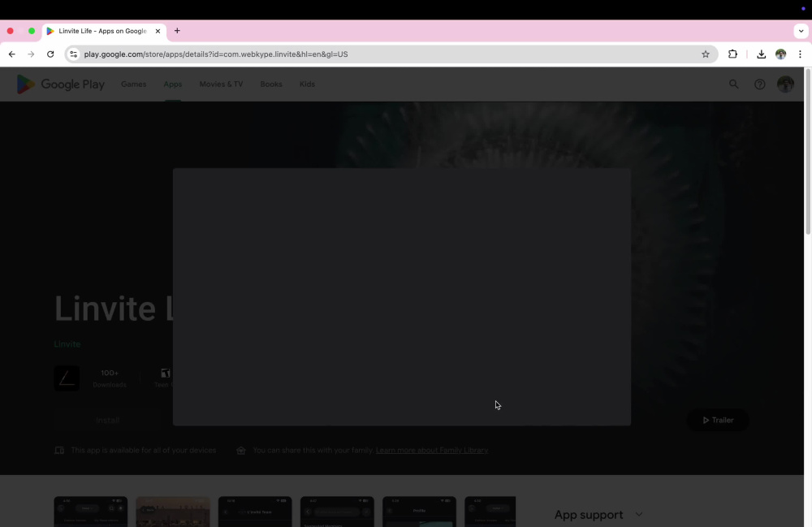812x527 pixels.
Task: Open the browser extensions menu
Action: 732,54
